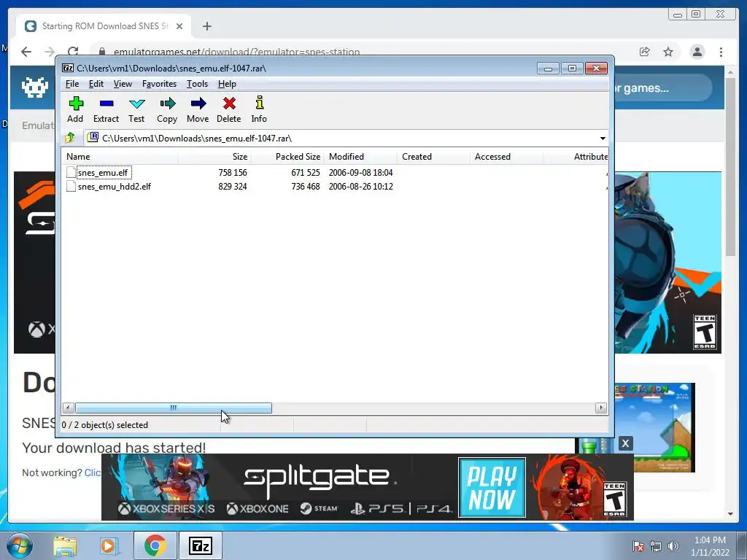Screen dimensions: 747x560
Task: Close the Starting ROM Download tab
Action: (x=179, y=26)
